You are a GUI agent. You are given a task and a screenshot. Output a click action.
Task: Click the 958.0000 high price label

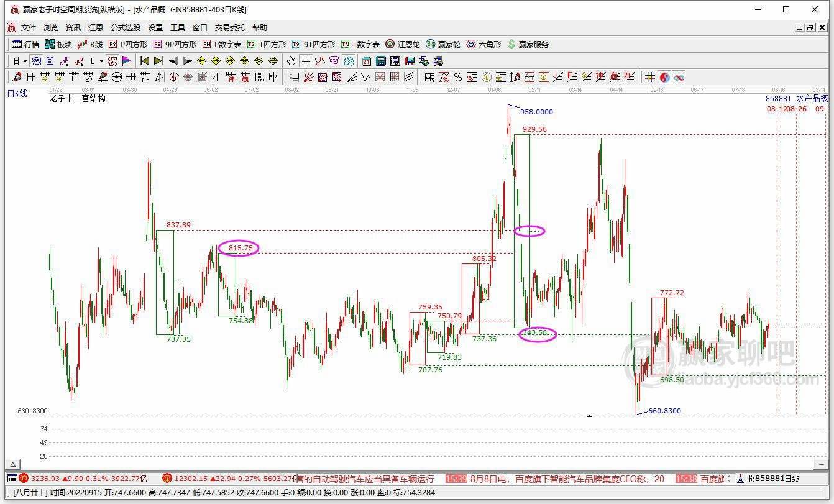tap(536, 112)
